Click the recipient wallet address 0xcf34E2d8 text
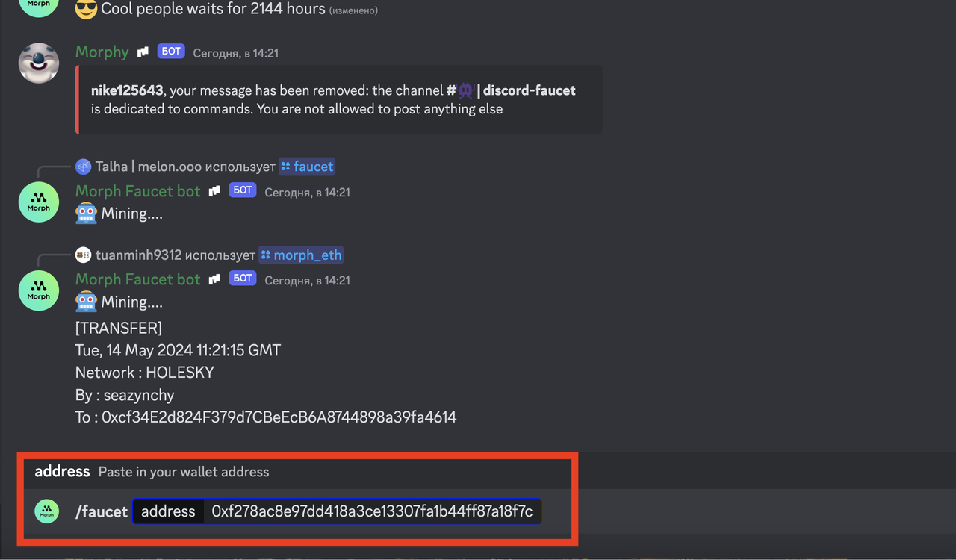956x560 pixels. click(279, 417)
